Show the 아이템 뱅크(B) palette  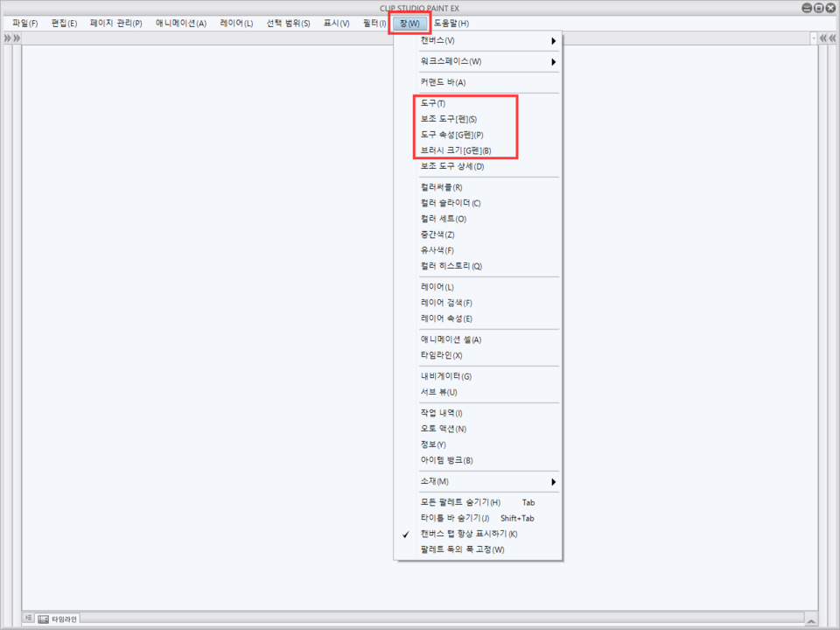(x=488, y=460)
